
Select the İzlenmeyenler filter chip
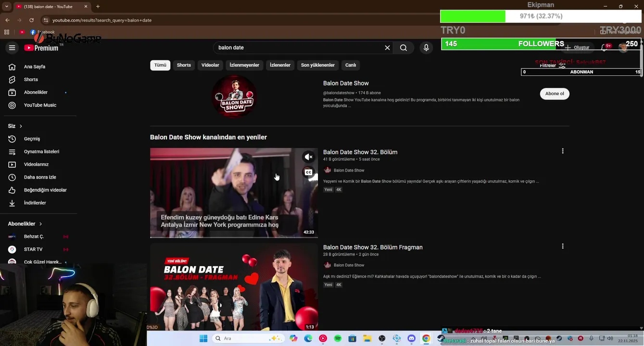pyautogui.click(x=244, y=65)
